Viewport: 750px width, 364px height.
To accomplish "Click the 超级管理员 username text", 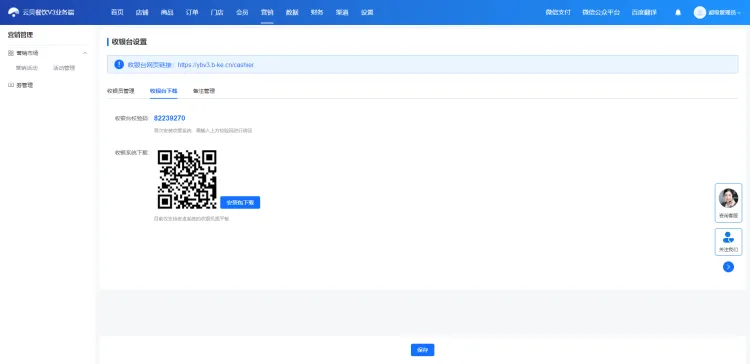I will pos(722,13).
